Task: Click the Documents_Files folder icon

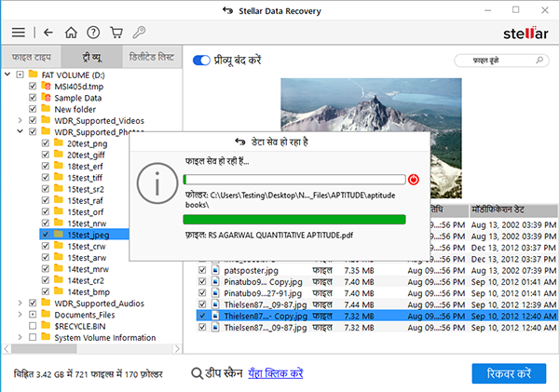Action: 46,314
